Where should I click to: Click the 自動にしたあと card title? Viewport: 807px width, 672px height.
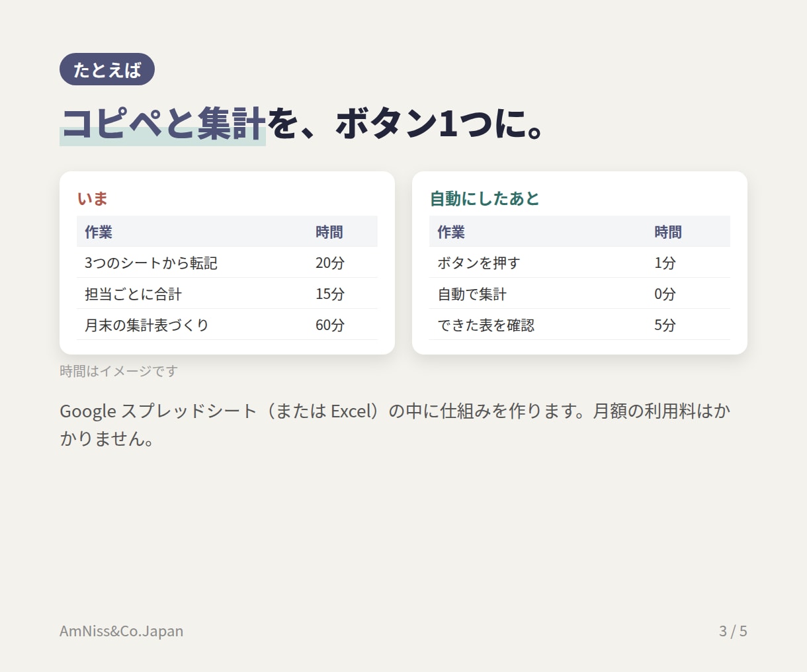(x=485, y=198)
